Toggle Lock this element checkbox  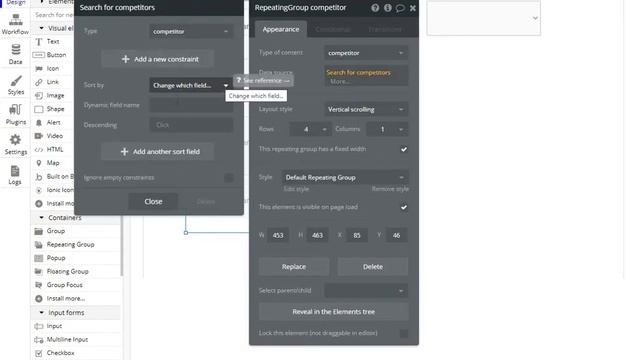[404, 333]
